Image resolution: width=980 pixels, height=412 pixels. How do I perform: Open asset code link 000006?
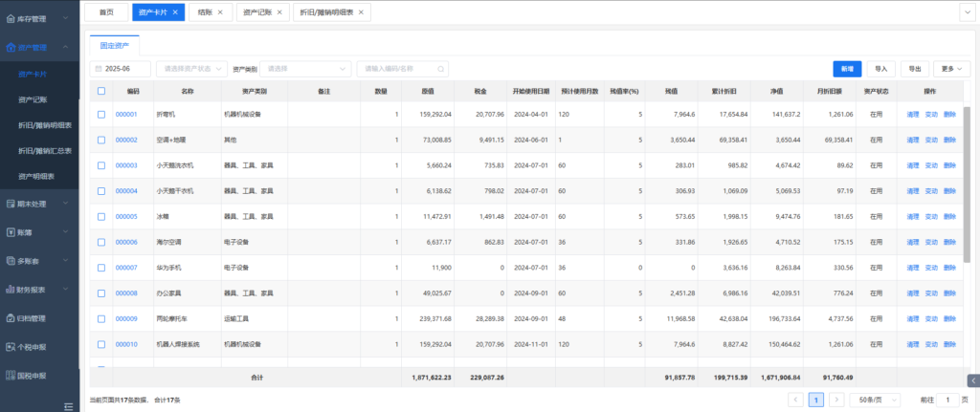tap(126, 242)
